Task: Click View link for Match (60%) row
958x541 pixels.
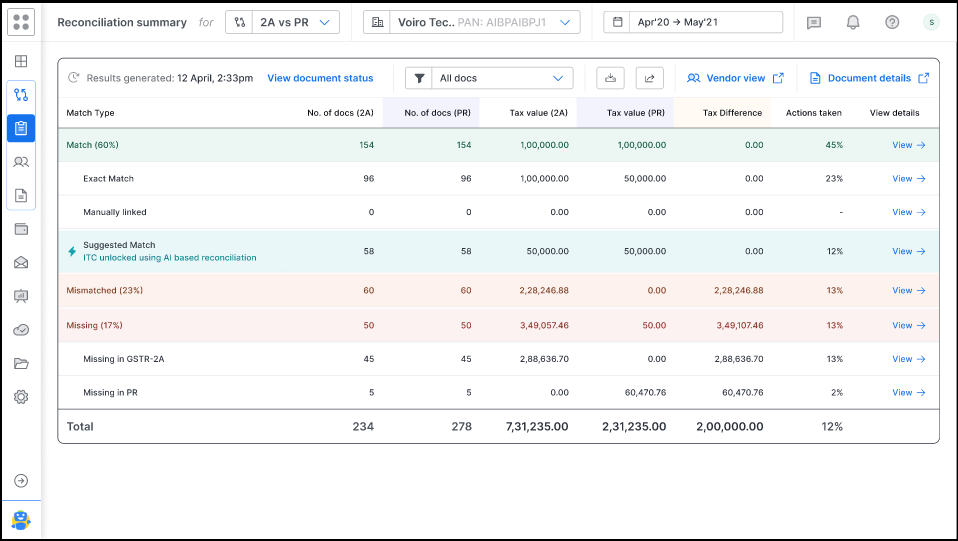Action: (x=909, y=145)
